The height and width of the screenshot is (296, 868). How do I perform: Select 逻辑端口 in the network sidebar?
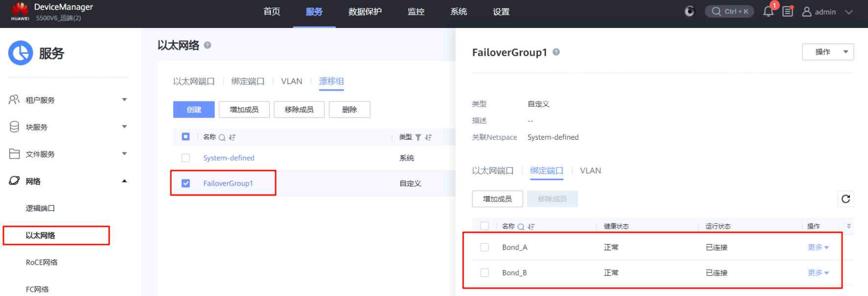(40, 208)
